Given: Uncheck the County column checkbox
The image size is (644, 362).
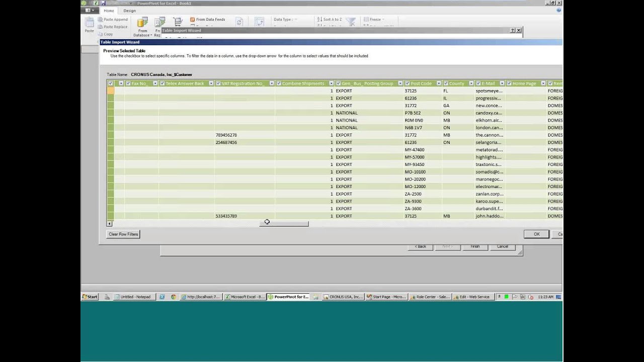Looking at the screenshot, I should 446,83.
